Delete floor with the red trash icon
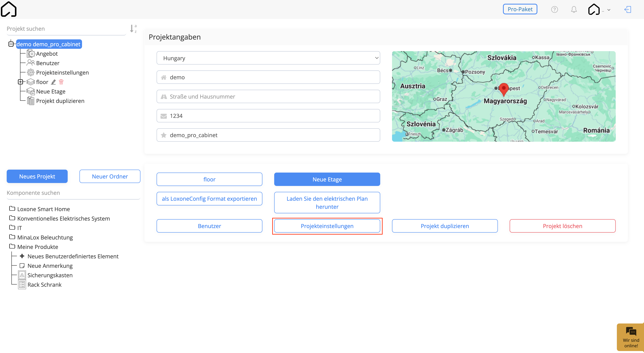The height and width of the screenshot is (353, 644). tap(61, 82)
